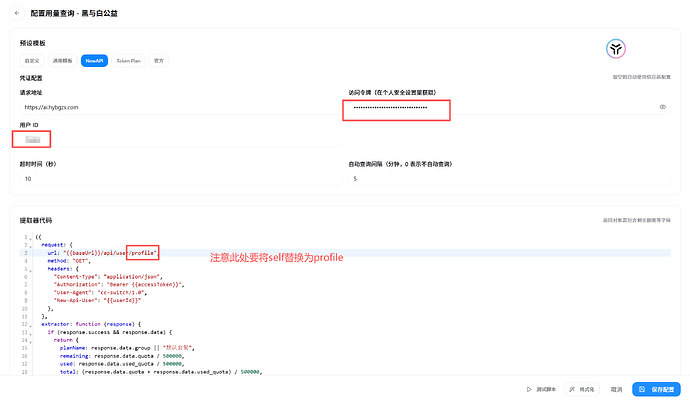The height and width of the screenshot is (402, 690).
Task: Select the Token Plan template
Action: pyautogui.click(x=128, y=61)
